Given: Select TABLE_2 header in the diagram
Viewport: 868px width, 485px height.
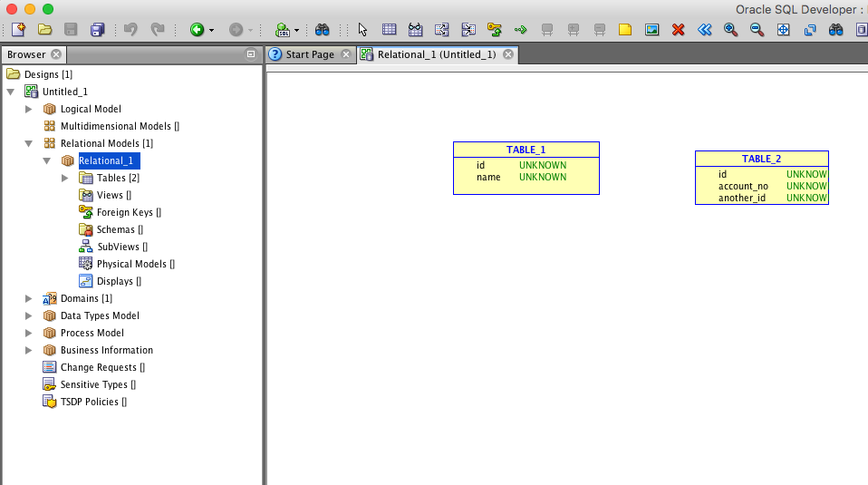Looking at the screenshot, I should tap(761, 159).
